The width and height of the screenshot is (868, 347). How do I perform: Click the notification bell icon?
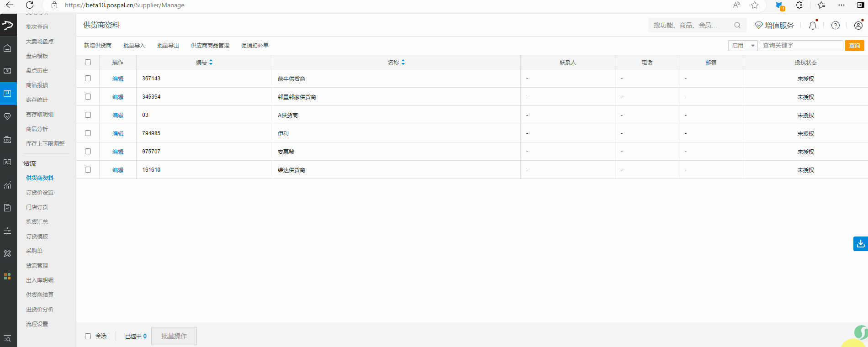(x=812, y=26)
